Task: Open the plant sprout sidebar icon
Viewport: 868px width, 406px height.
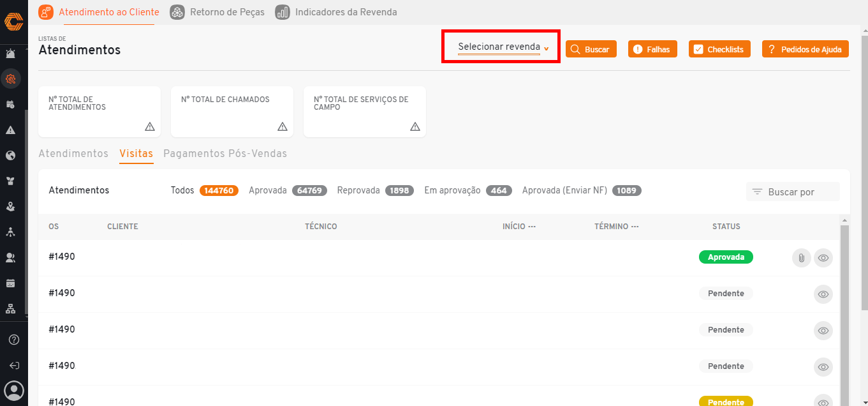Action: click(11, 181)
